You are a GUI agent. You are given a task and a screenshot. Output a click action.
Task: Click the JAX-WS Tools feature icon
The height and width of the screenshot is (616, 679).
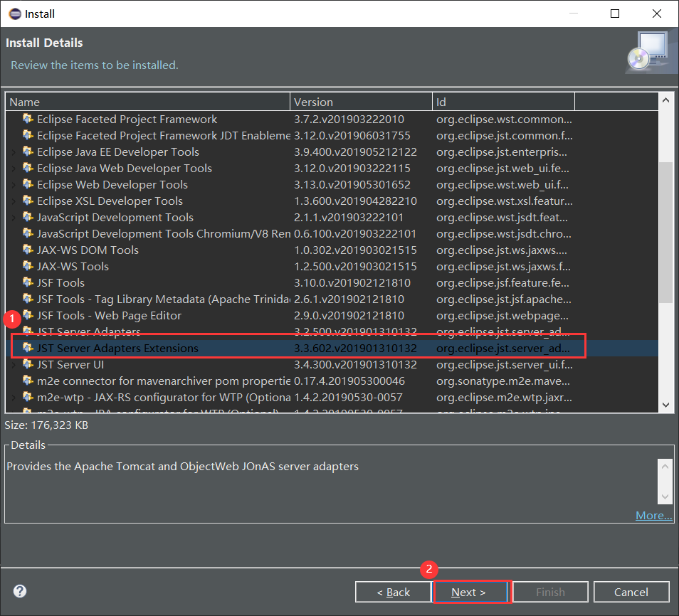click(28, 266)
